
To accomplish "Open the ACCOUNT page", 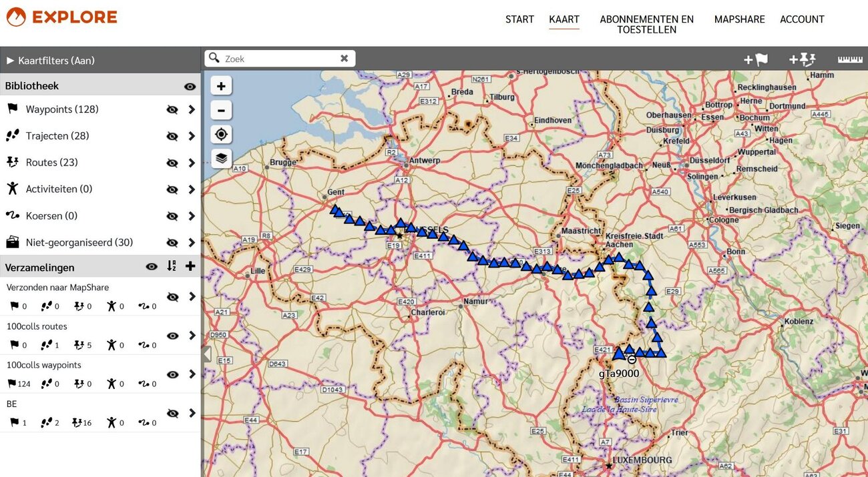I will coord(802,19).
